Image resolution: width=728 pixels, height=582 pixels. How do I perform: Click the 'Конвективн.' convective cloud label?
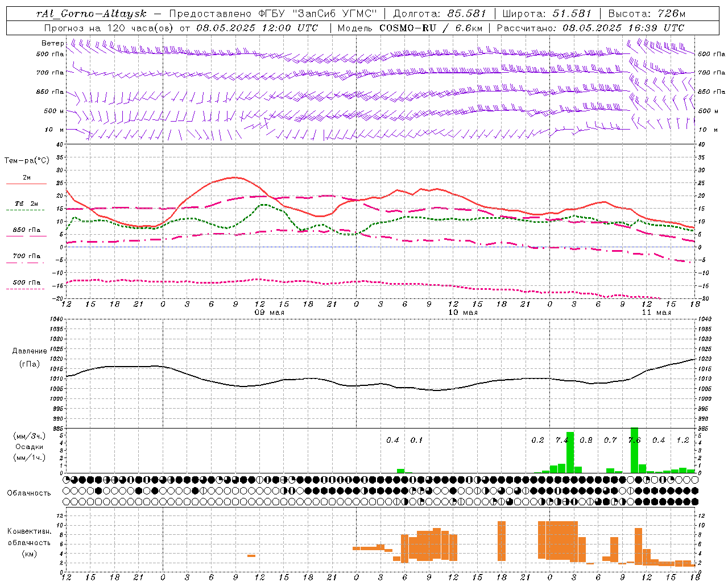pyautogui.click(x=30, y=531)
